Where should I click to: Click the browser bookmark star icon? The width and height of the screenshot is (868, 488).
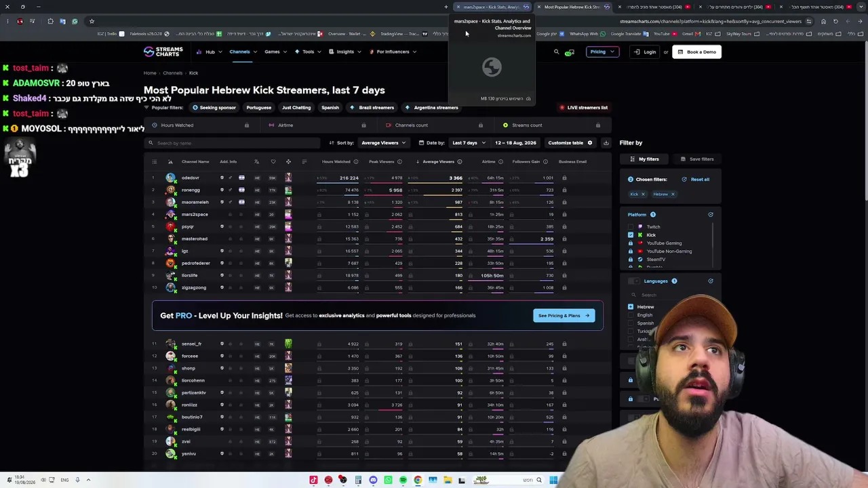point(92,21)
